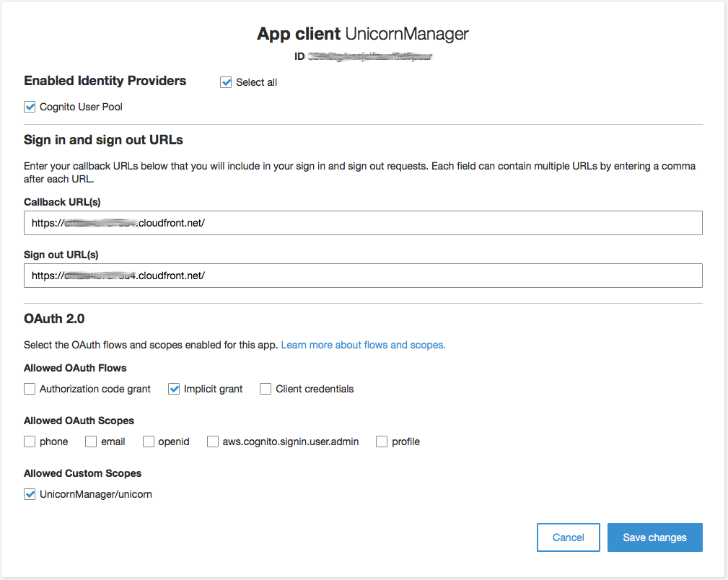
Task: Open Learn more about flows and scopes
Action: 363,345
